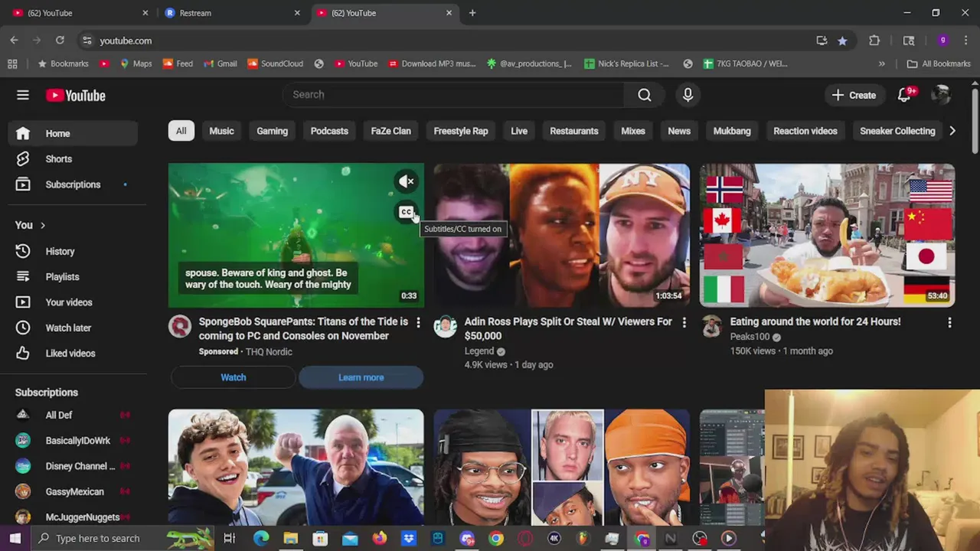The width and height of the screenshot is (980, 551).
Task: Select the Gaming filter chip
Action: click(x=272, y=131)
